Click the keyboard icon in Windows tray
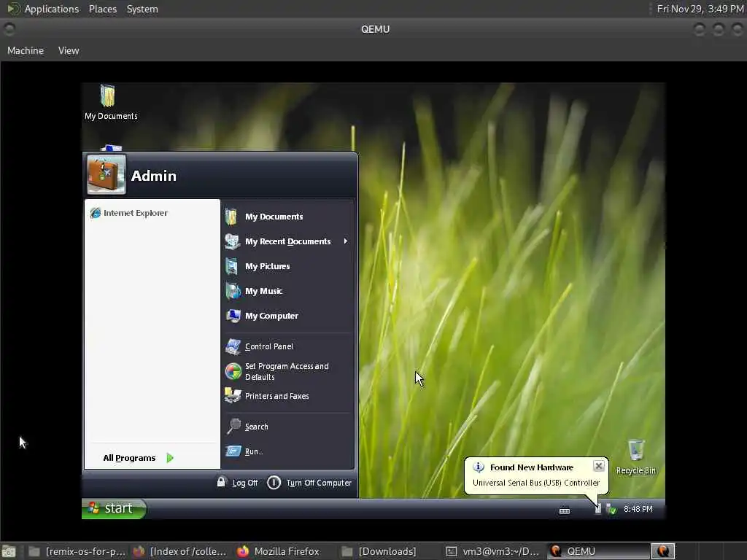The width and height of the screenshot is (747, 560). 565,510
